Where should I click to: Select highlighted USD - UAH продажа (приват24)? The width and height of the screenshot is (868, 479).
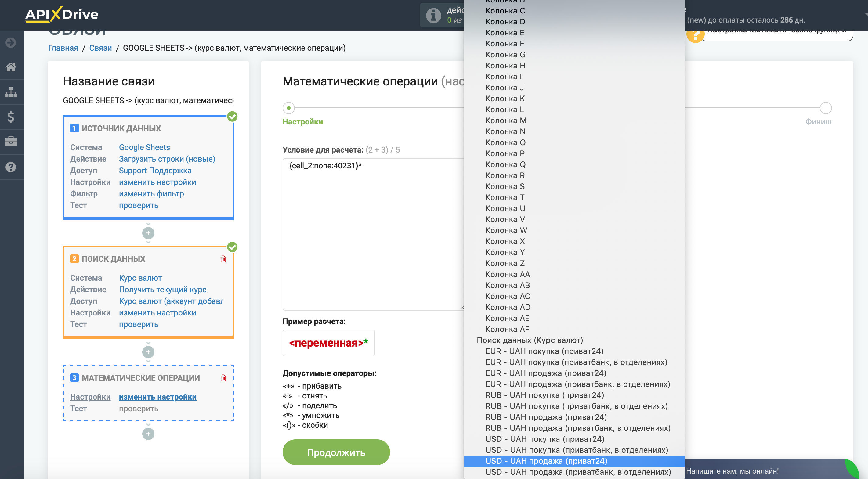(574, 461)
